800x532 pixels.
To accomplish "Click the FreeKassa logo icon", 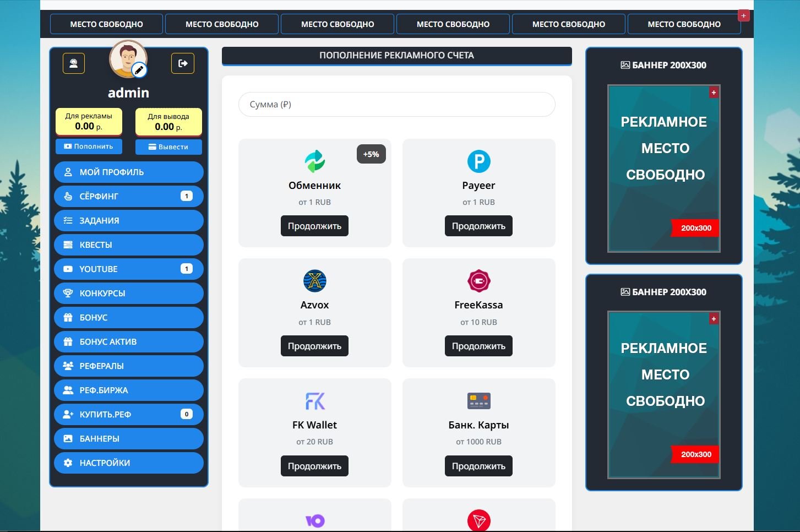I will point(479,281).
